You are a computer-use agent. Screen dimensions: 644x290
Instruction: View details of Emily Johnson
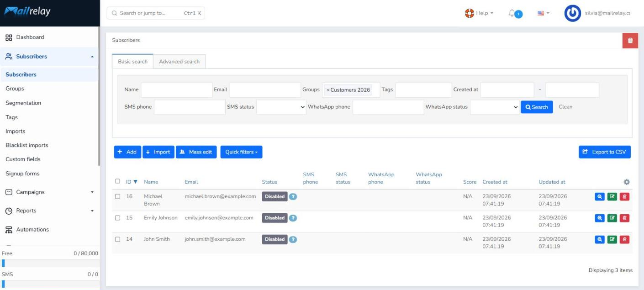(x=600, y=218)
